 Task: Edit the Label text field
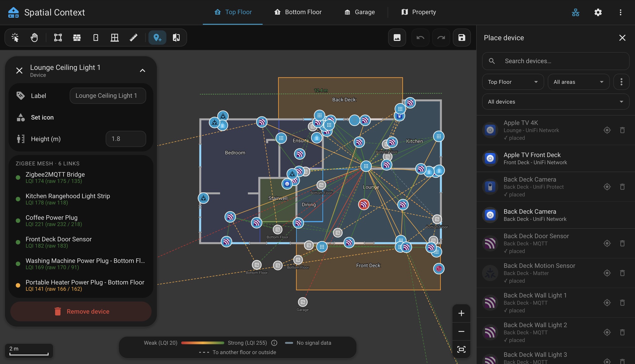(x=108, y=96)
